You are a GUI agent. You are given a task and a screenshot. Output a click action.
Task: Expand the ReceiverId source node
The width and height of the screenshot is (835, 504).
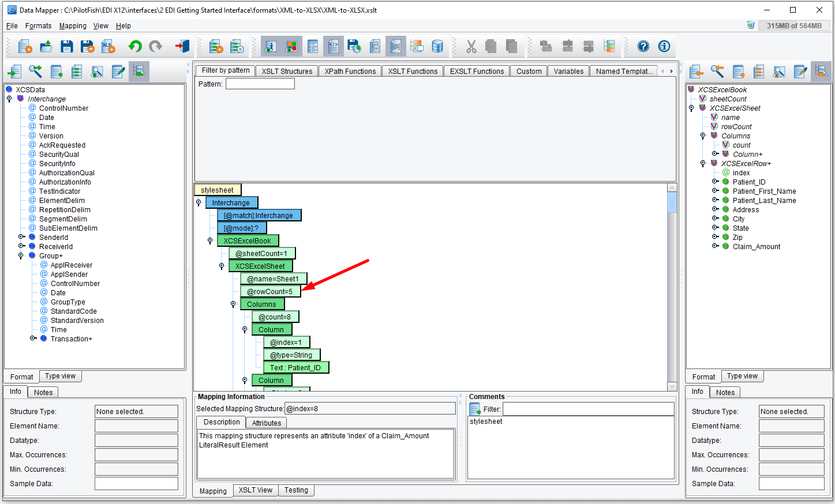pyautogui.click(x=21, y=246)
